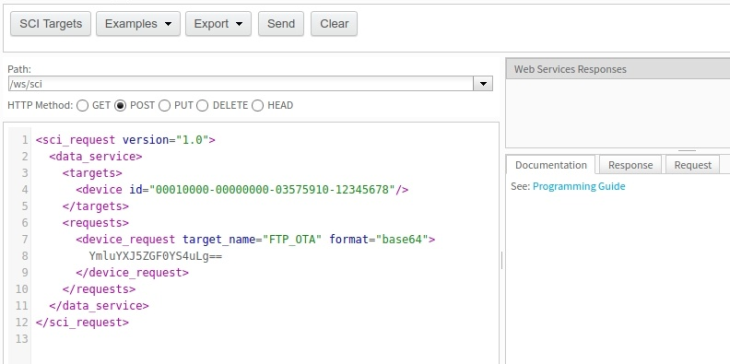Click the FTP_OTA target_name value

[292, 240]
